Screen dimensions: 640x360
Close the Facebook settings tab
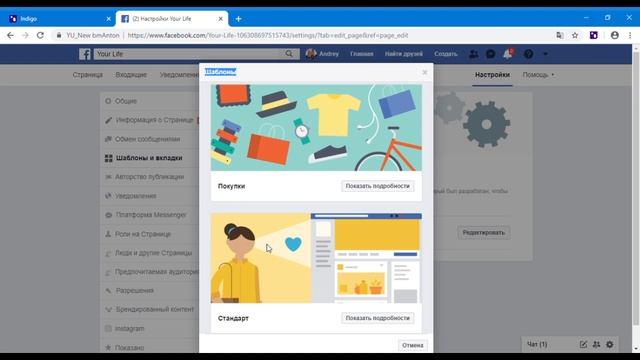point(220,19)
